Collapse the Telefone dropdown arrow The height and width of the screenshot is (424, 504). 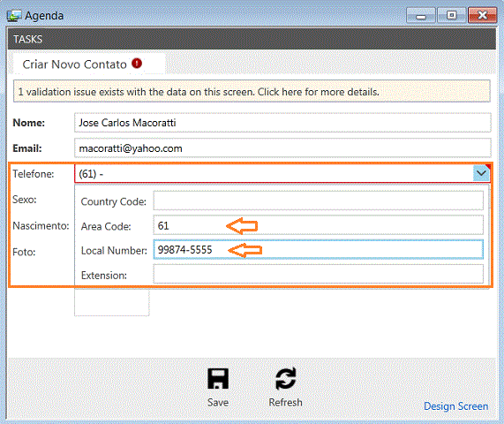(x=481, y=173)
